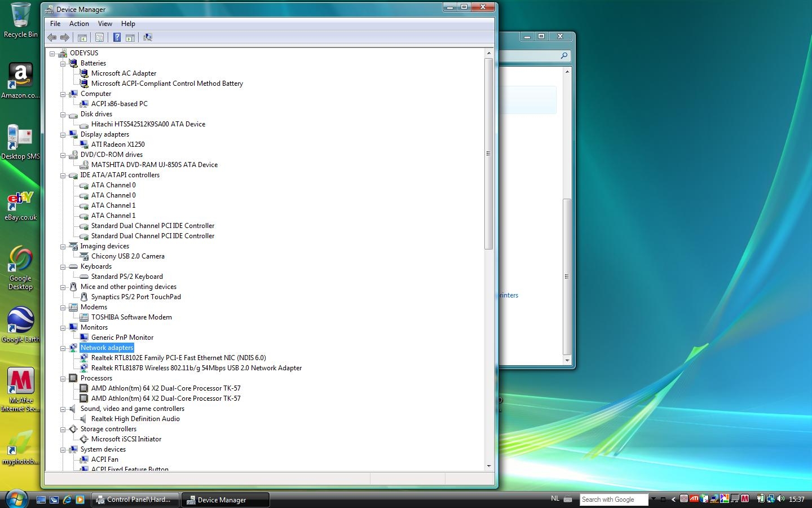Select Realtek High Definition Audio
Image resolution: width=812 pixels, height=508 pixels.
[135, 419]
